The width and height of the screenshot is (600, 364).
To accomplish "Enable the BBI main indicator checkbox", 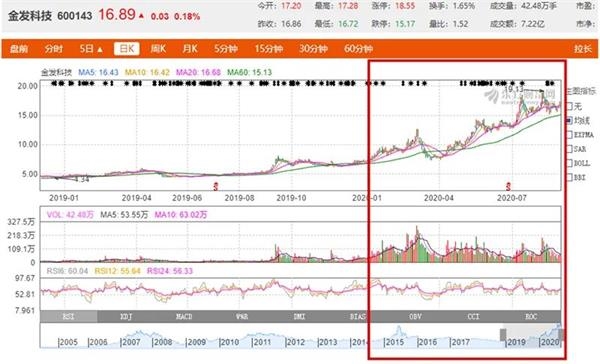I will click(569, 178).
